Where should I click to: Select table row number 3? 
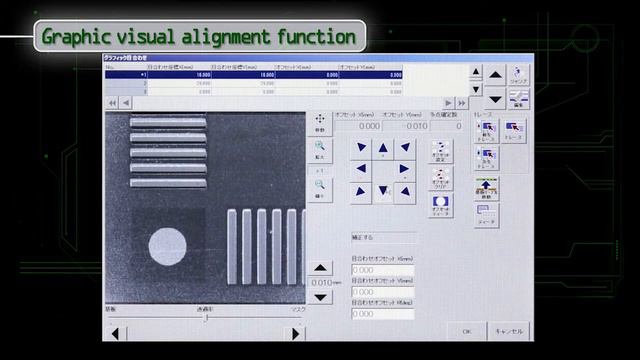coord(254,92)
